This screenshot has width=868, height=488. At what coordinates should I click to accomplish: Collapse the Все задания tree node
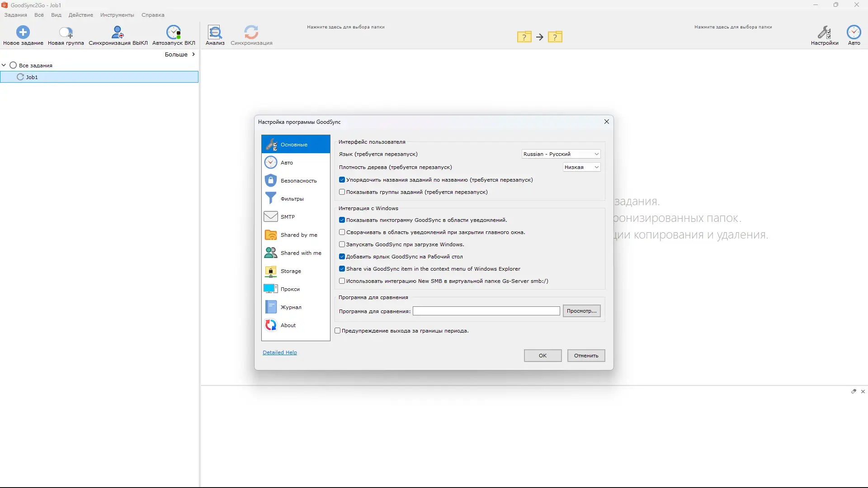(x=4, y=65)
